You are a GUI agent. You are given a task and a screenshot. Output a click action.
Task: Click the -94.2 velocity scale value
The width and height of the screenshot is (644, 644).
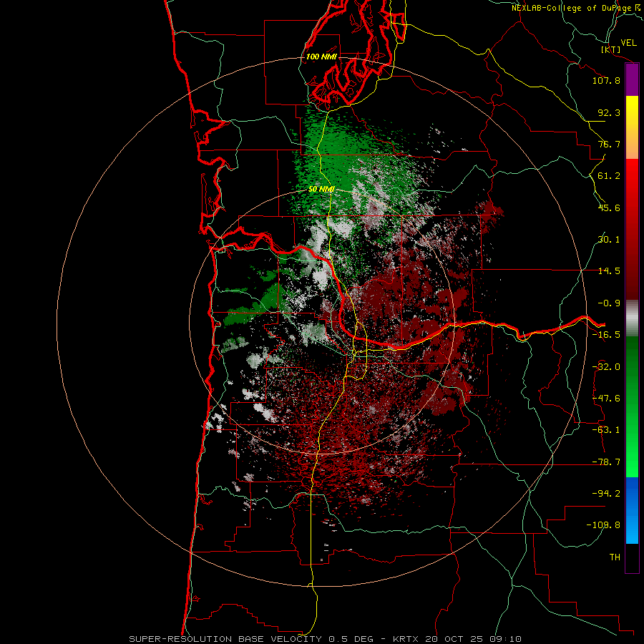(x=606, y=493)
